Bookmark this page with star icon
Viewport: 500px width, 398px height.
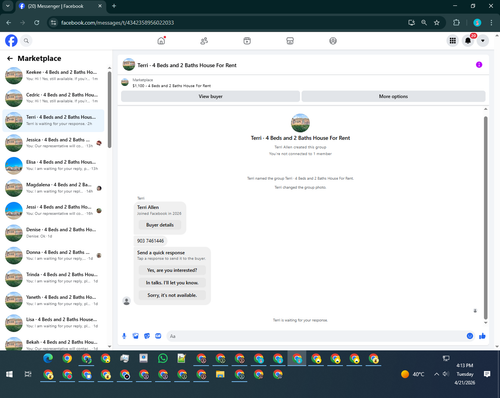pos(437,23)
